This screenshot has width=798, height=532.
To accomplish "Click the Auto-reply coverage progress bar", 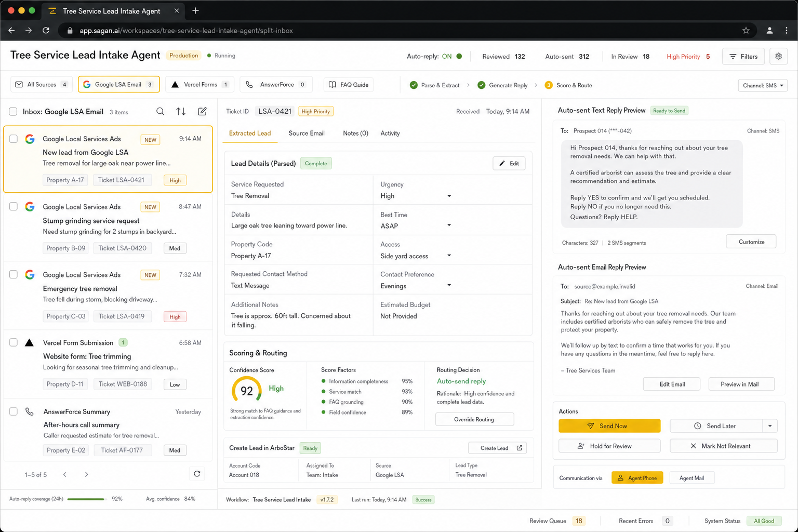I will (x=87, y=499).
